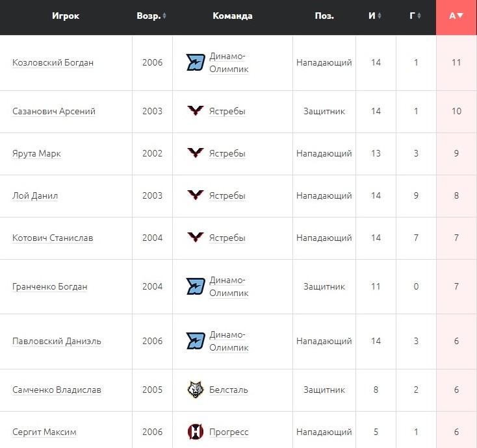Click Ястребы team logo in Ярута Марк row
This screenshot has width=477, height=448.
click(x=196, y=153)
